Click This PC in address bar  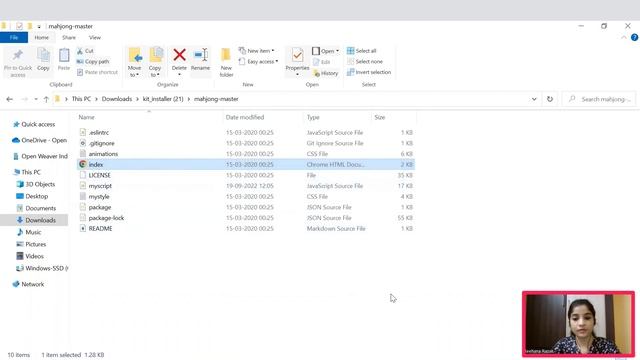[81, 99]
